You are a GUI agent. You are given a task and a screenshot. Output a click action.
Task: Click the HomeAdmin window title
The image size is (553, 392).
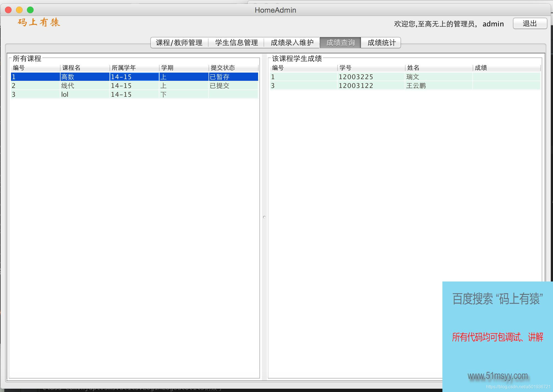275,10
